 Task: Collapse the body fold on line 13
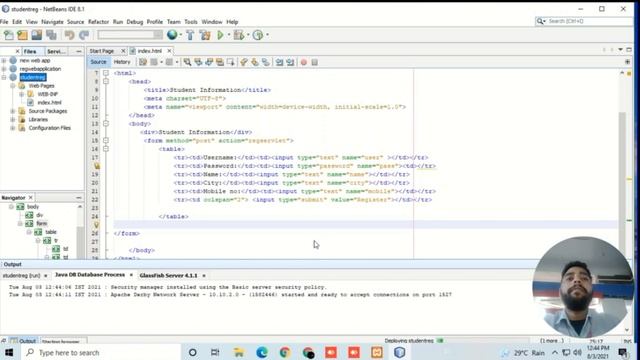(106, 123)
